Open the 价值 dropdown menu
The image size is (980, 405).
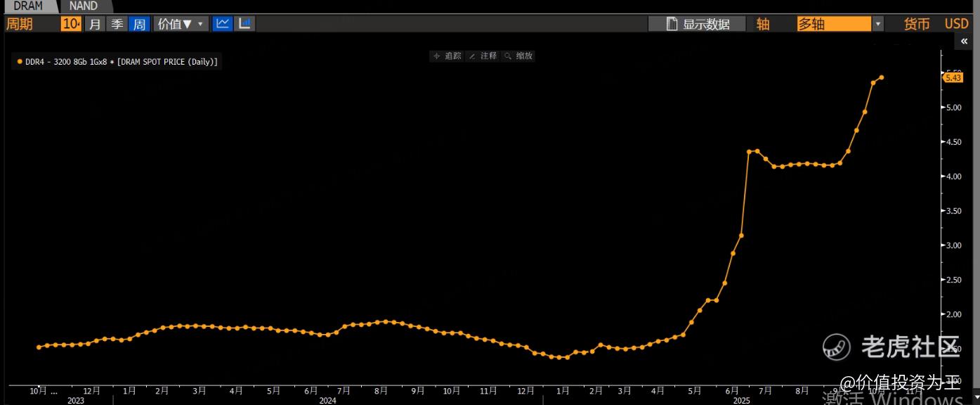tap(181, 24)
